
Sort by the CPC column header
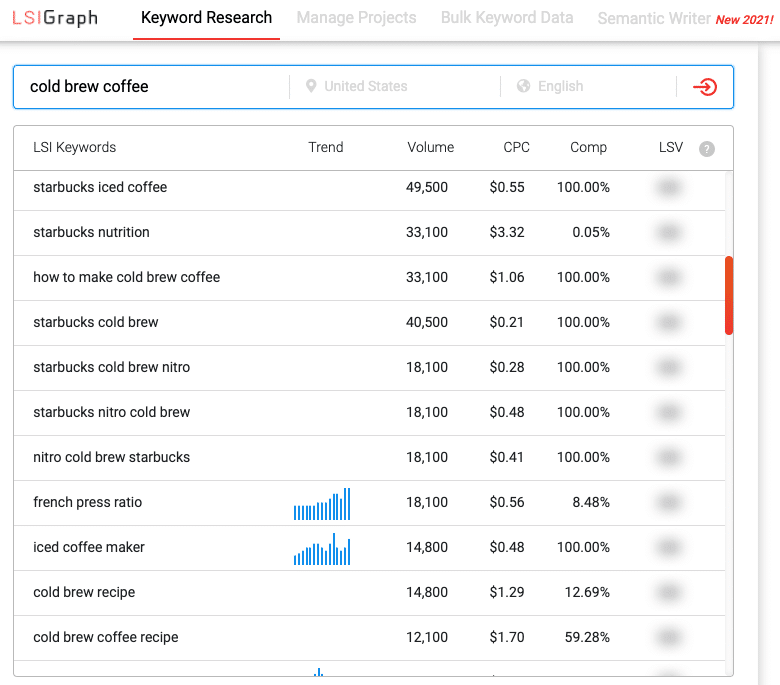[516, 147]
